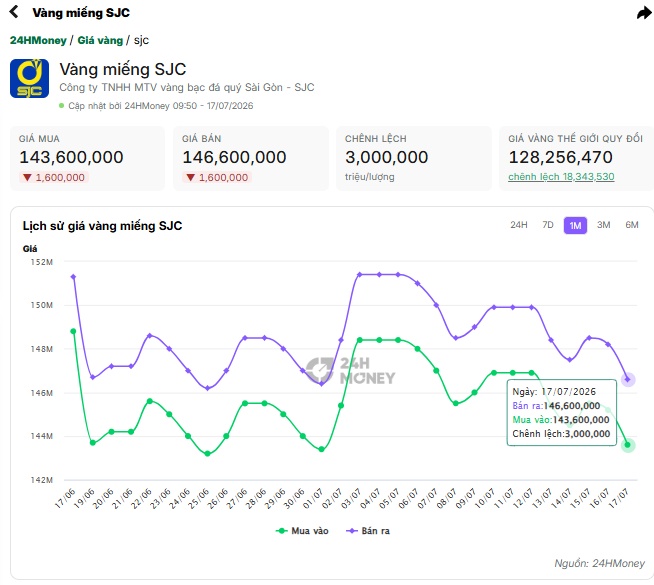Toggle the Bán ra legend series
The height and width of the screenshot is (585, 654).
[368, 531]
